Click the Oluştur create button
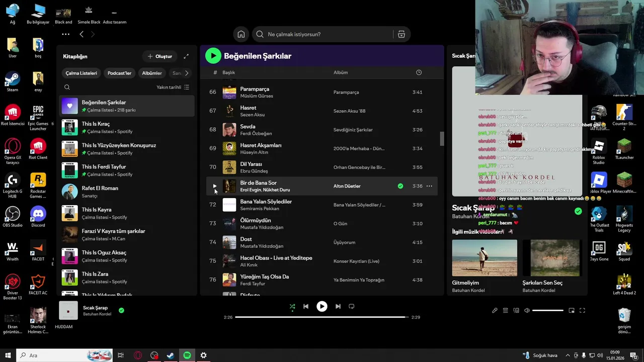644x362 pixels. (x=159, y=56)
